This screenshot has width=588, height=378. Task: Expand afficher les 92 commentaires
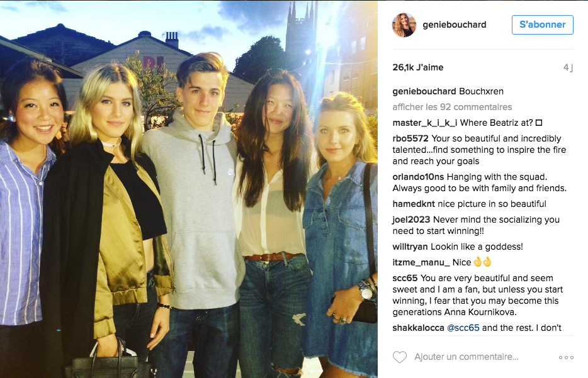point(452,107)
